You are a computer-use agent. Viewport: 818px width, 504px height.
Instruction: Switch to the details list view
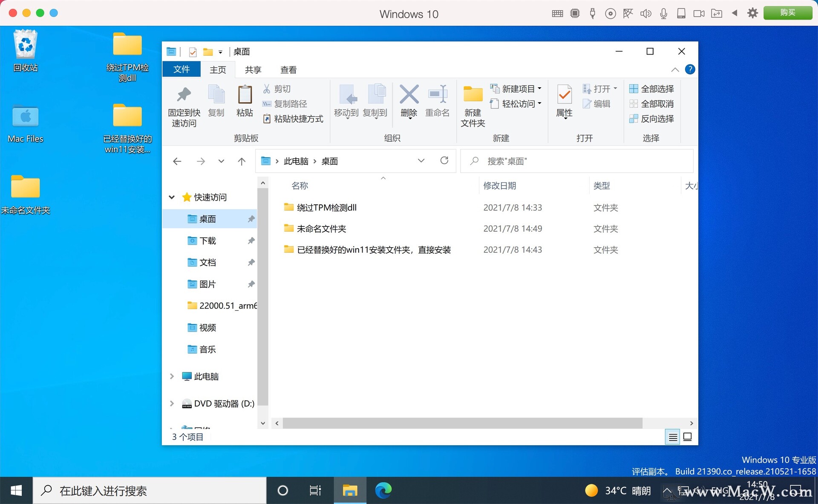click(673, 437)
